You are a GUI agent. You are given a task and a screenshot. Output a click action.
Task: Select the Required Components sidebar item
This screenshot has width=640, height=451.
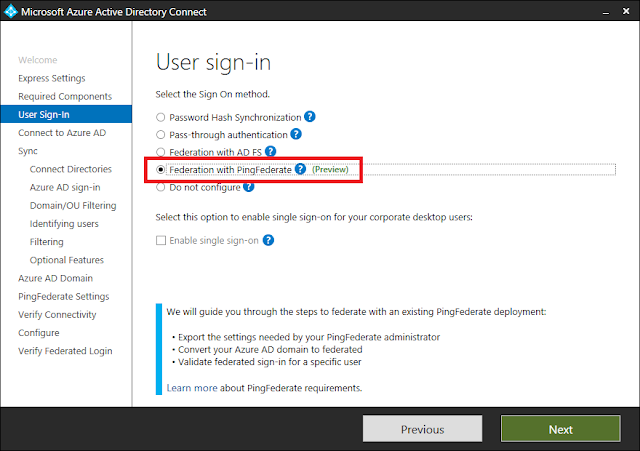click(x=65, y=96)
